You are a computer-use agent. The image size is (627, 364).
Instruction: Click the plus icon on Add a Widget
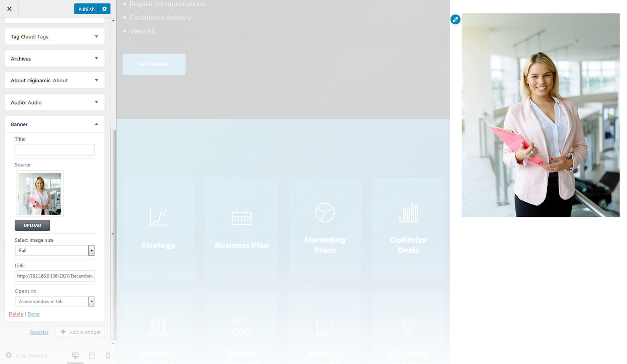coord(63,332)
